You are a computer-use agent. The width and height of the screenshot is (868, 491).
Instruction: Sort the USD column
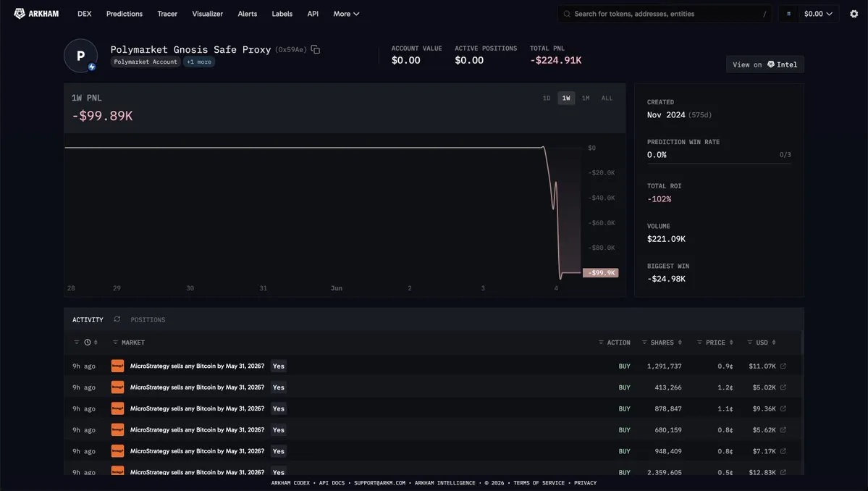774,342
